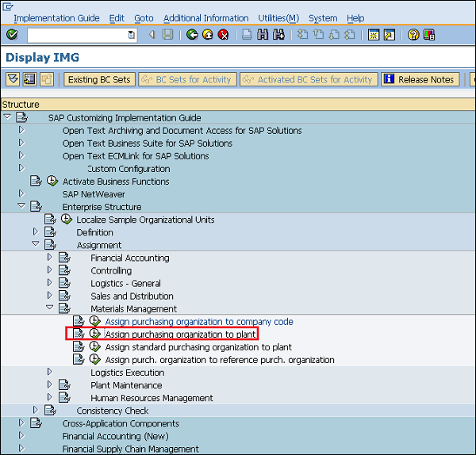This screenshot has height=455, width=476.
Task: Click the Release Notes button
Action: click(419, 79)
